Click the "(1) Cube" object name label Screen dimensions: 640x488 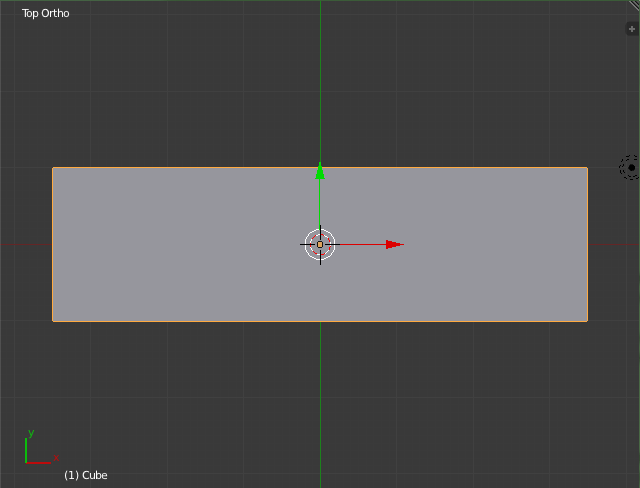point(85,475)
